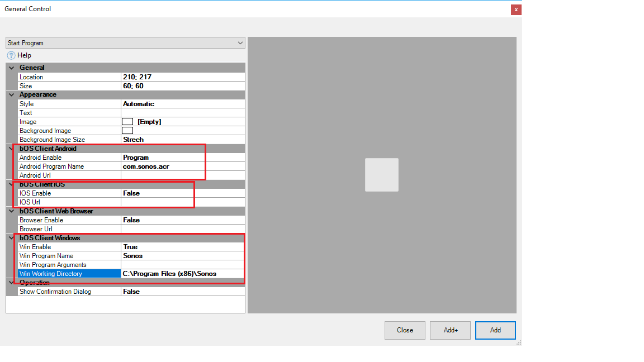The height and width of the screenshot is (362, 644).
Task: Toggle the Win Enable True value
Action: [x=182, y=247]
